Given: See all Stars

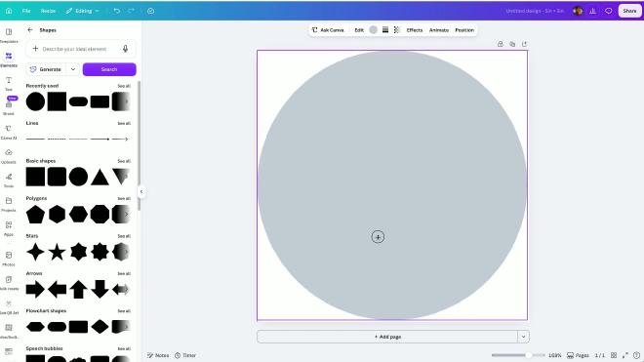Looking at the screenshot, I should click(x=124, y=236).
